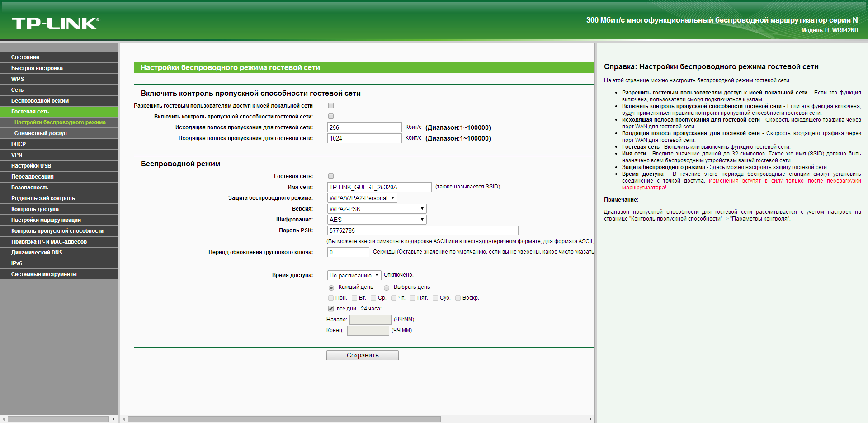Click the Сохранить button
868x423 pixels.
point(363,355)
